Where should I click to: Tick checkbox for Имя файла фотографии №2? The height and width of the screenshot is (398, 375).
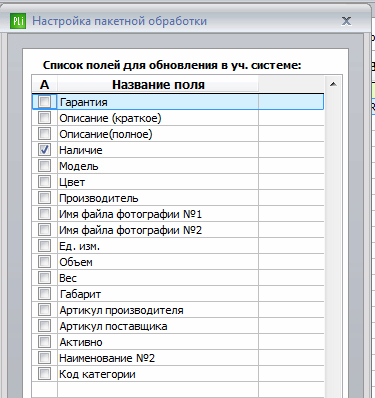[x=44, y=229]
